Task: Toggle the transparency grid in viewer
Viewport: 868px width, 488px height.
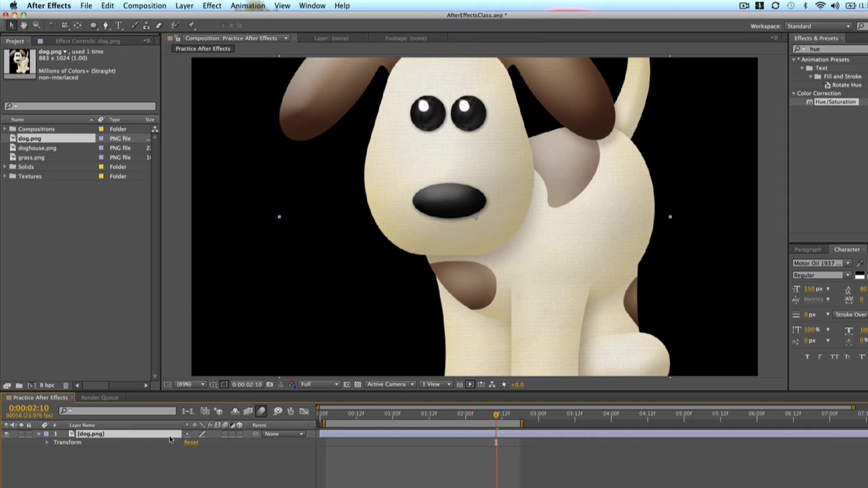Action: 357,384
